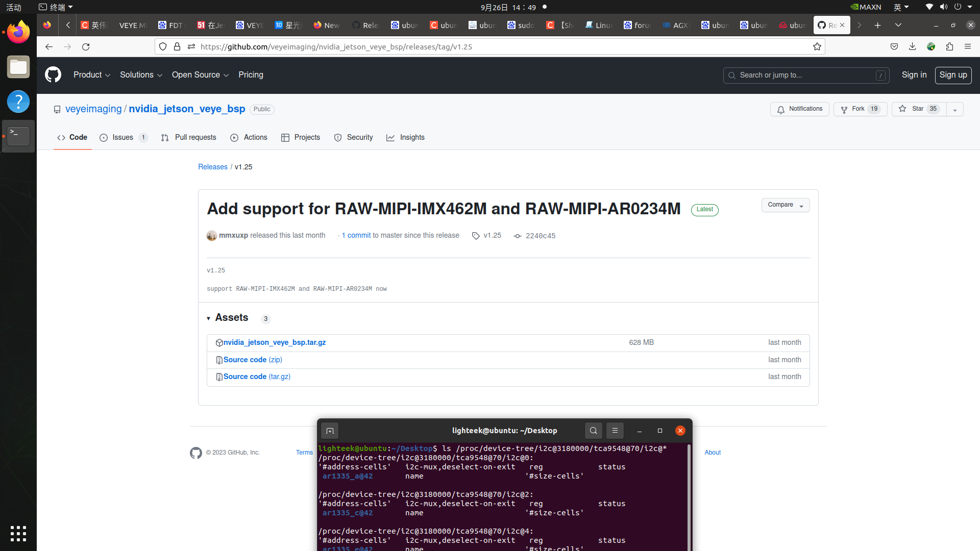
Task: Click Sign in link
Action: pos(914,74)
